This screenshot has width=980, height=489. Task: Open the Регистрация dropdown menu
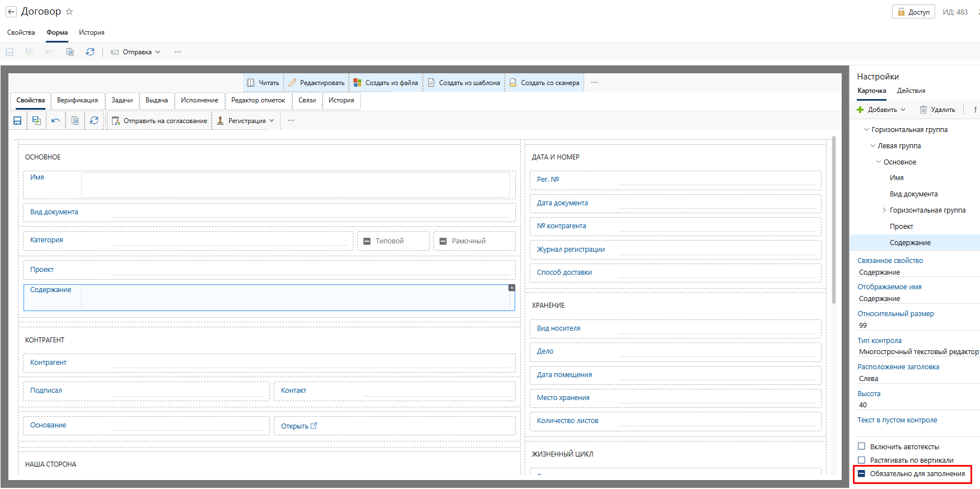pos(246,121)
